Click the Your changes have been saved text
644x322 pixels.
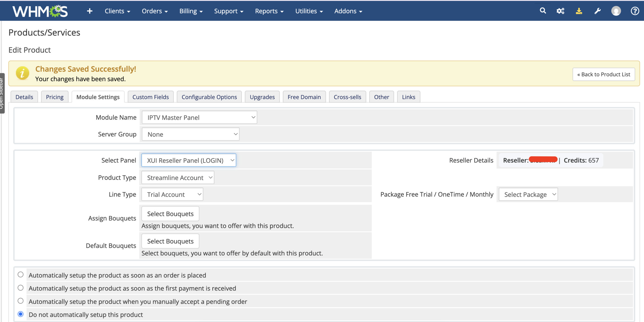coord(80,79)
